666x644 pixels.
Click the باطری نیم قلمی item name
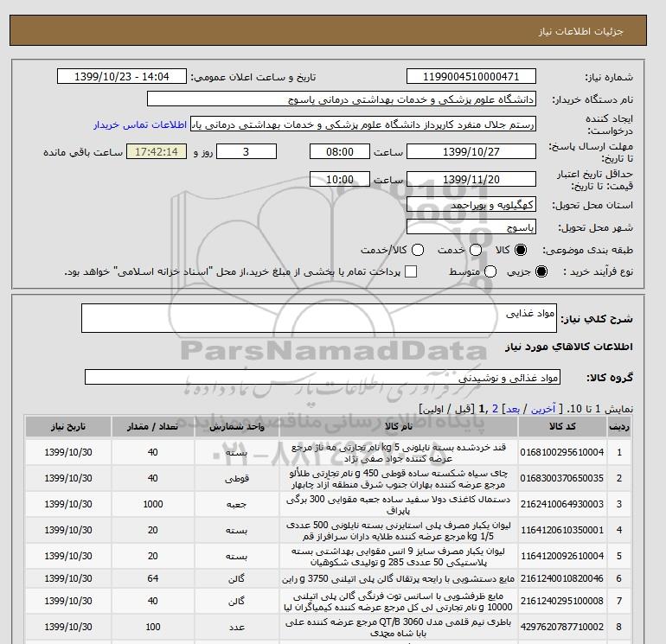click(399, 628)
